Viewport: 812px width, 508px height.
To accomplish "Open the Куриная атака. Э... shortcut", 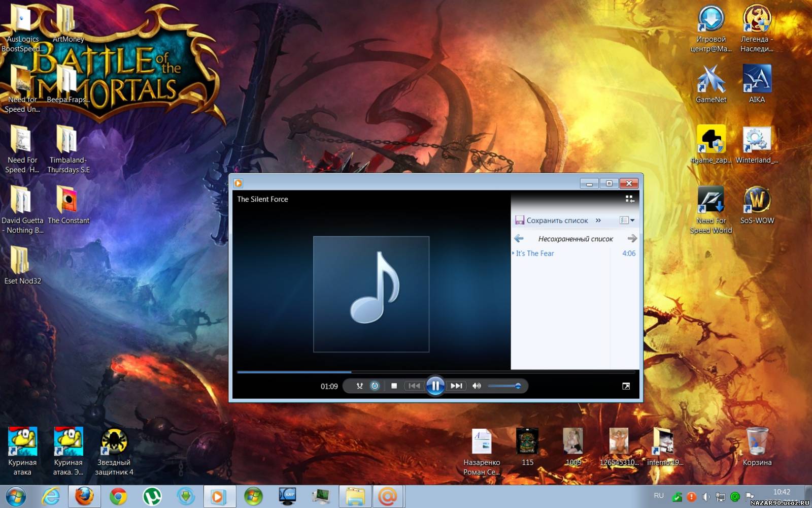I will (x=68, y=452).
